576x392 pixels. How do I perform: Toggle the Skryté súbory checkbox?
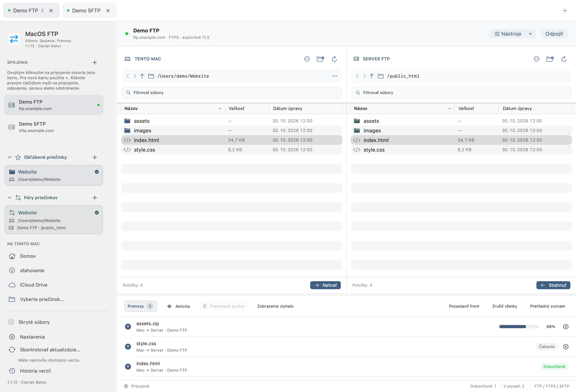click(x=11, y=322)
